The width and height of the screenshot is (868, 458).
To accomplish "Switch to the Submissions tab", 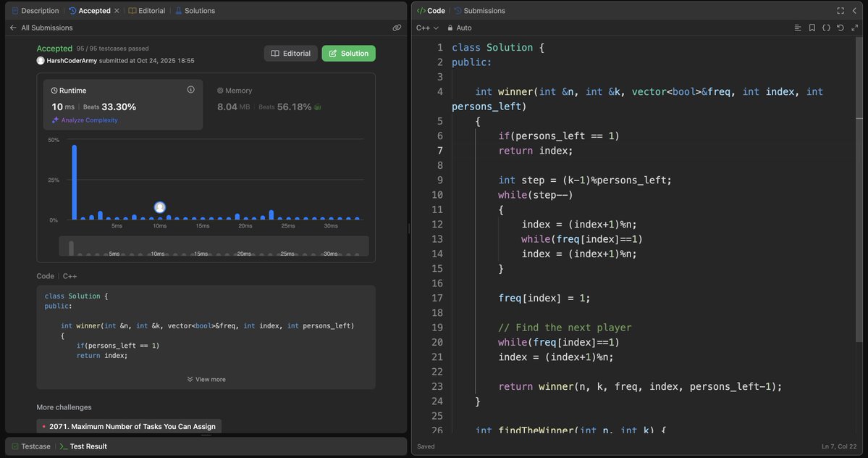I will (x=481, y=10).
